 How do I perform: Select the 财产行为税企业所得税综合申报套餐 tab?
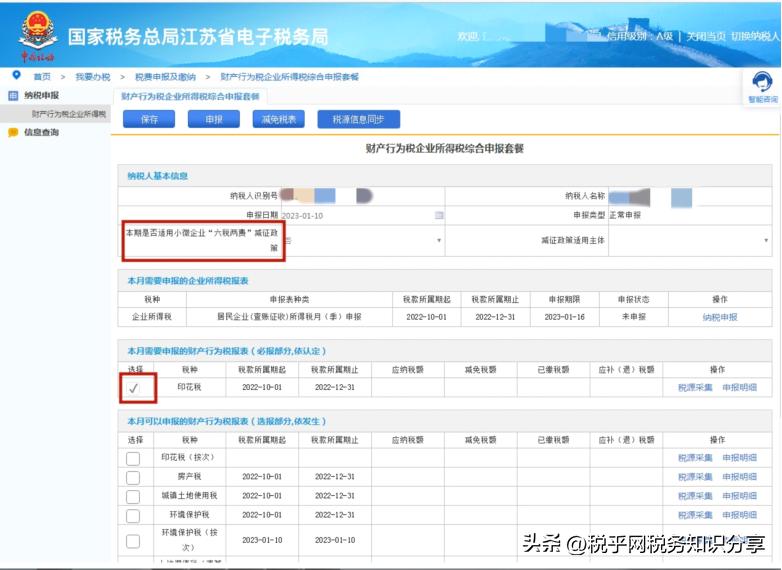[190, 96]
